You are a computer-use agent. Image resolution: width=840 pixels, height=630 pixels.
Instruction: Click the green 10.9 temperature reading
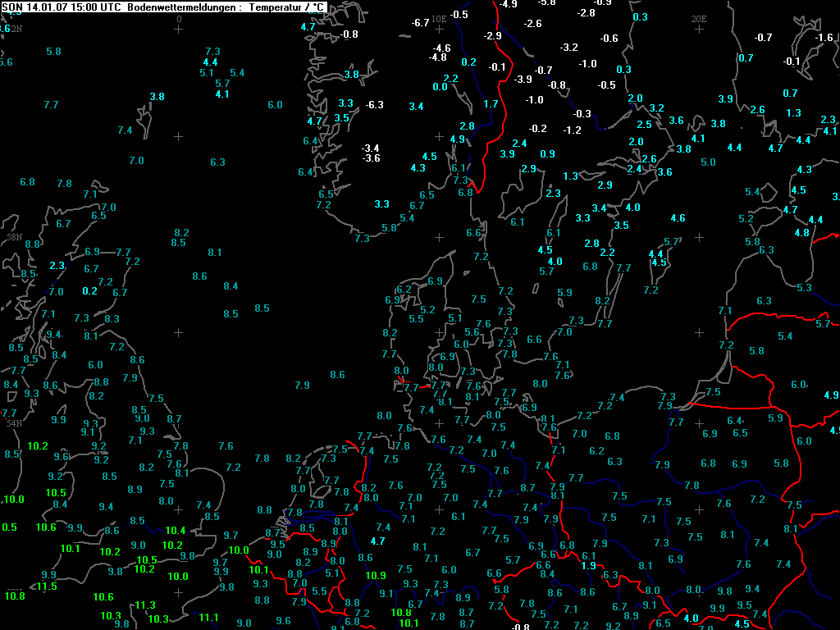(376, 576)
